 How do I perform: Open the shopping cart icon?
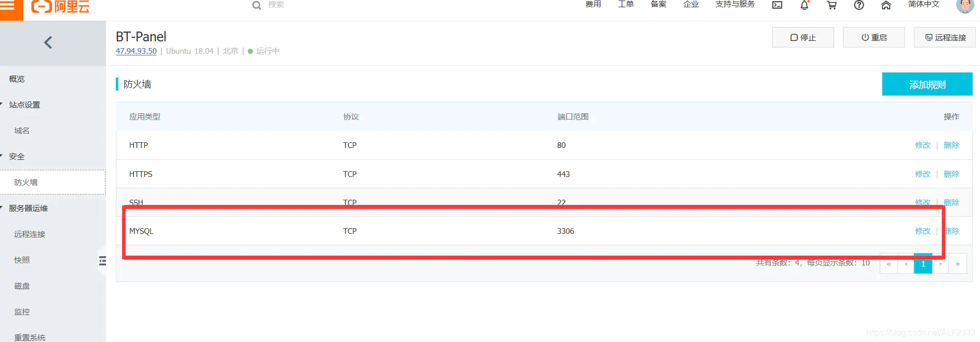pos(832,5)
